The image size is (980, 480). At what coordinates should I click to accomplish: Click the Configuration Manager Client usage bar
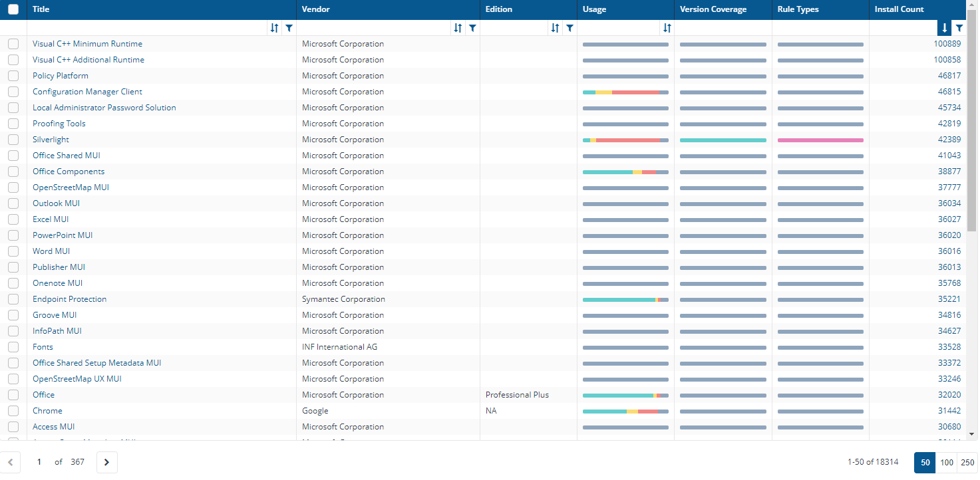pos(625,92)
